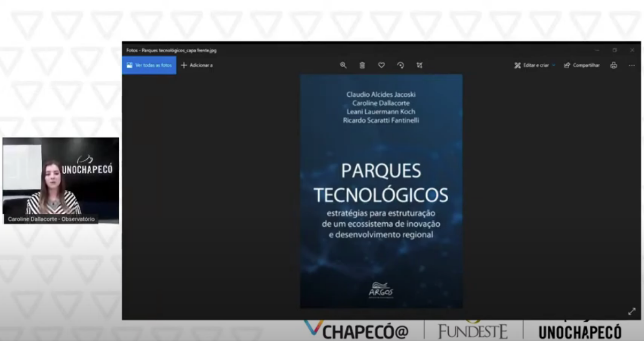
Task: Click the FUNDESTE logo at the bottom
Action: [473, 331]
